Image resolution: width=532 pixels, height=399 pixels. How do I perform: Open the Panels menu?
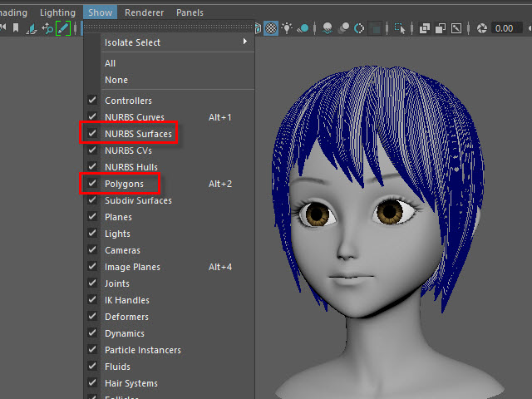click(190, 12)
